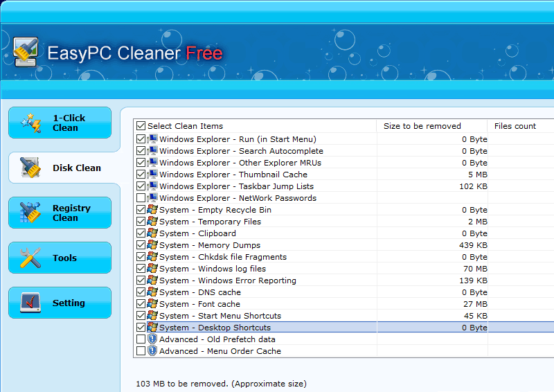Check Windows Explorer - NetWork Passwords checkbox
This screenshot has width=554, height=392.
141,198
